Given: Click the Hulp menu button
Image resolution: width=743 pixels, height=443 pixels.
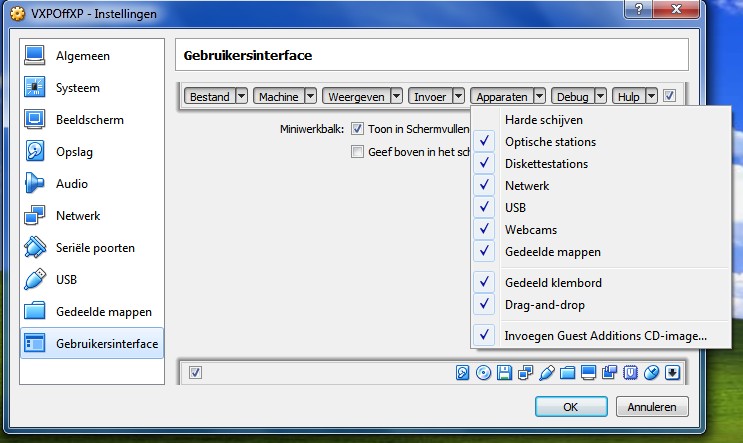Looking at the screenshot, I should (628, 96).
